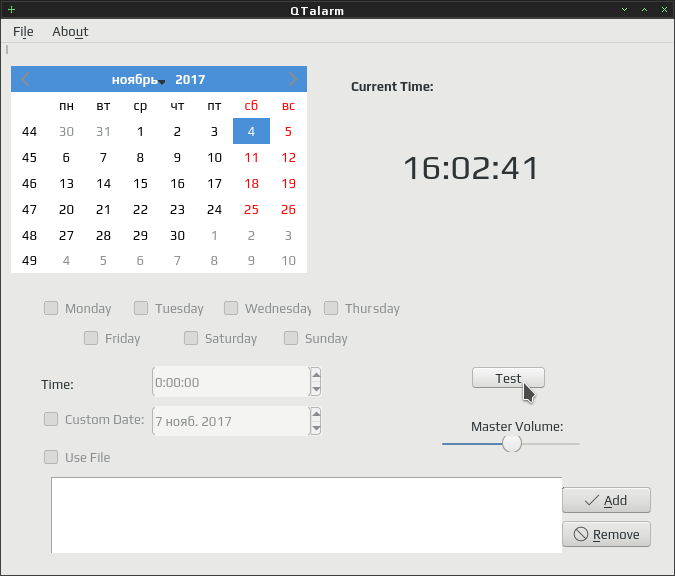Select November 28 in calendar
This screenshot has height=576, width=675.
pyautogui.click(x=103, y=235)
